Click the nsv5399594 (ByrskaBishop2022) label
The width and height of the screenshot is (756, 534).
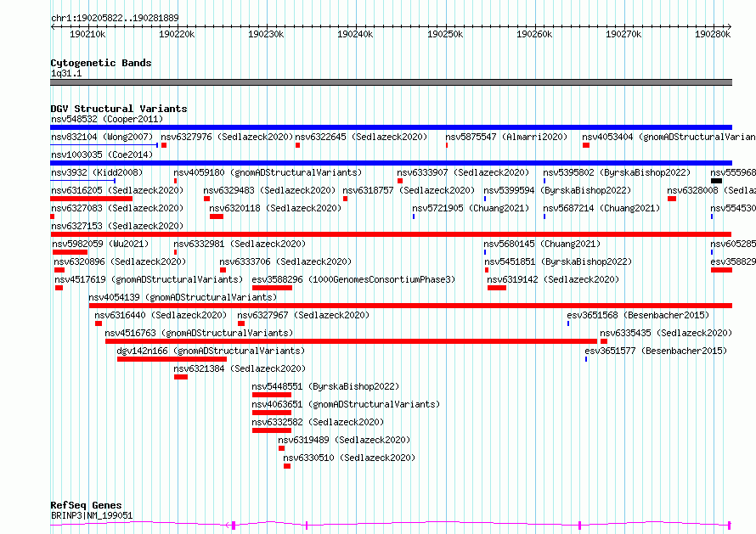point(557,190)
